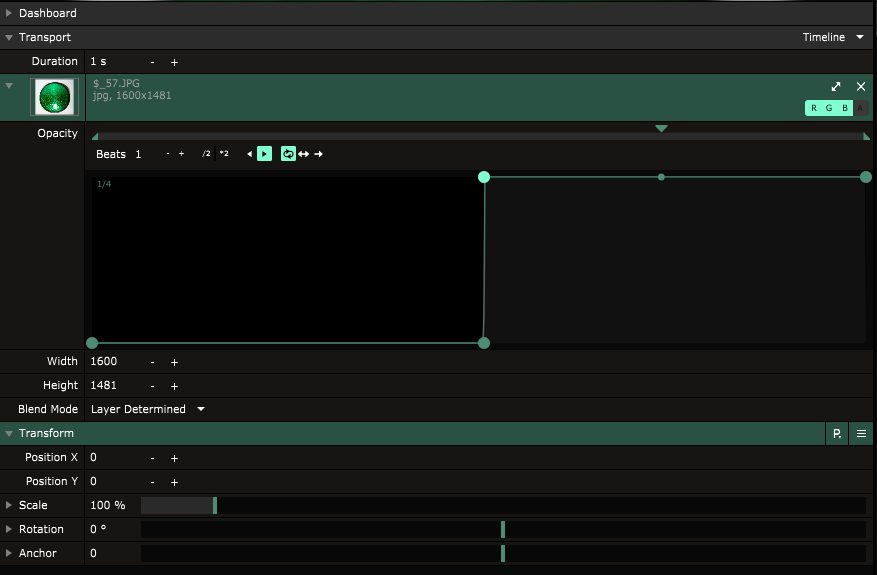Toggle the green (G) channel
Screen dimensions: 877x575
(x=829, y=108)
